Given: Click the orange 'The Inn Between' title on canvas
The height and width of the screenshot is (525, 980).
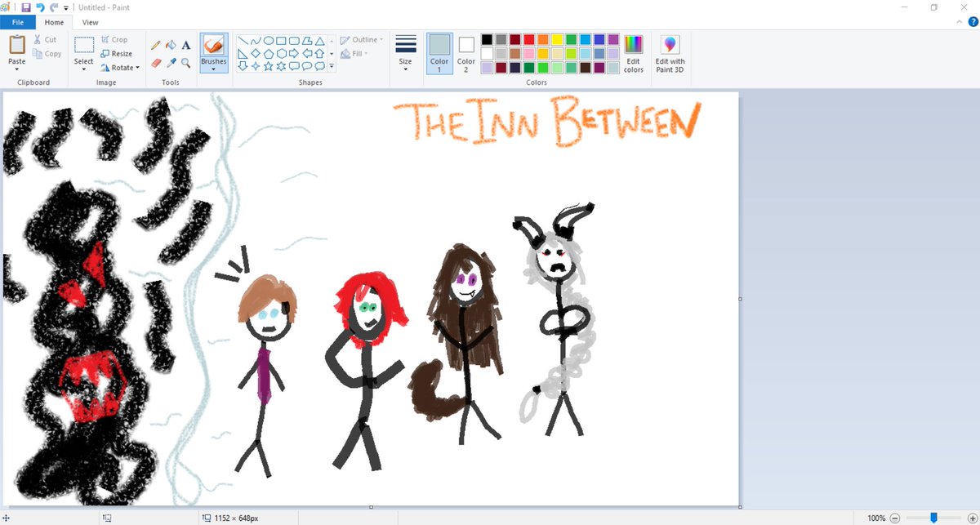Looking at the screenshot, I should coord(546,121).
